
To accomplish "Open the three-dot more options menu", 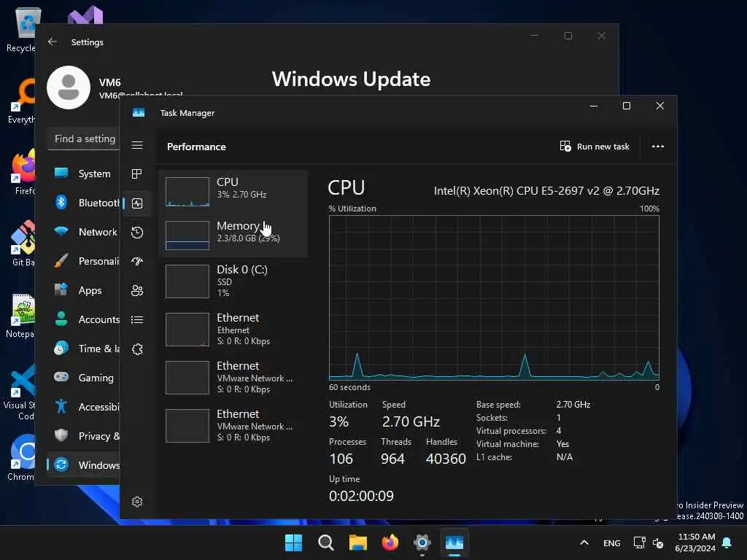I will [x=657, y=146].
